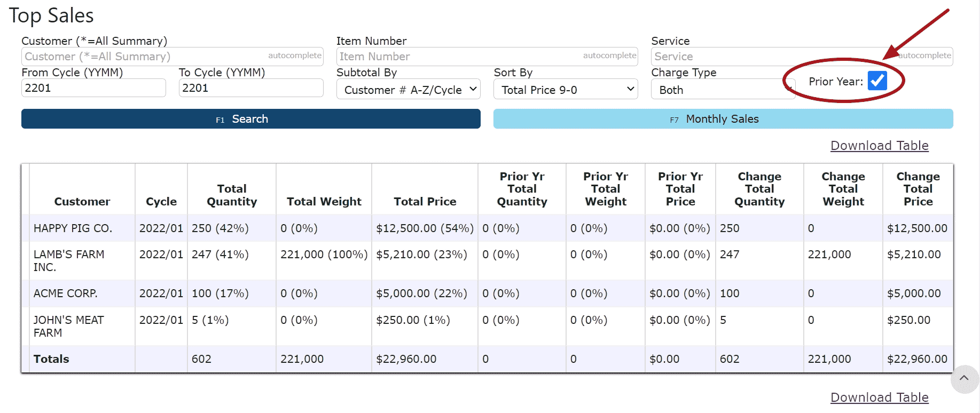The width and height of the screenshot is (980, 413).
Task: Expand the Sort By dropdown
Action: tap(566, 90)
